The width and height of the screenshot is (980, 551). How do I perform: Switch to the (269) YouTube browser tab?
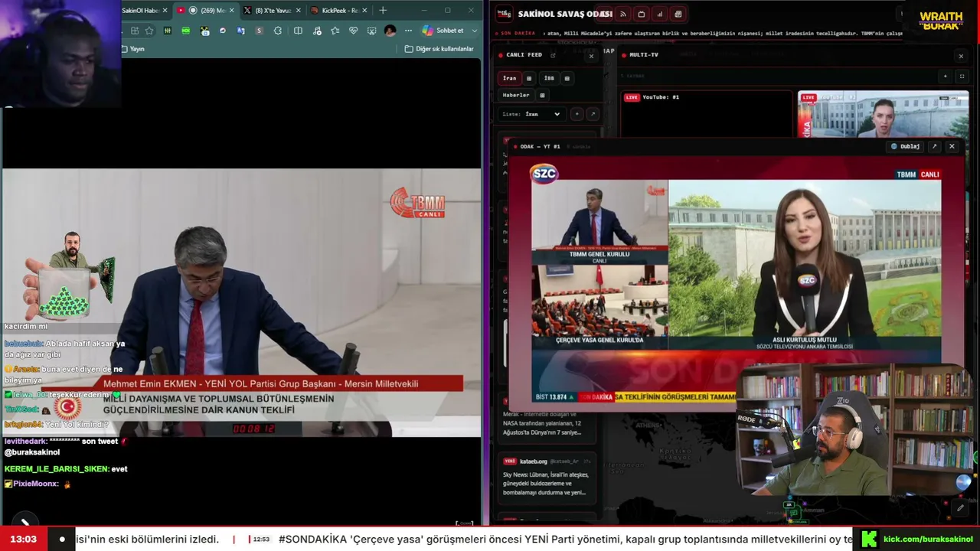(207, 11)
